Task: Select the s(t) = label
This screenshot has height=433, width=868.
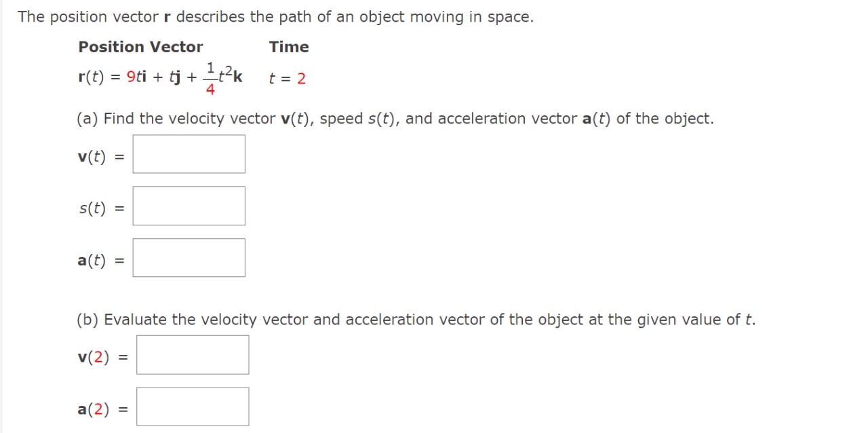Action: click(x=99, y=208)
